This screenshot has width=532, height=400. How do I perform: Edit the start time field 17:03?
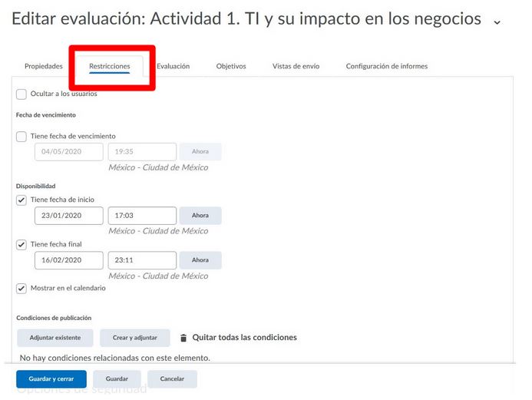click(141, 216)
